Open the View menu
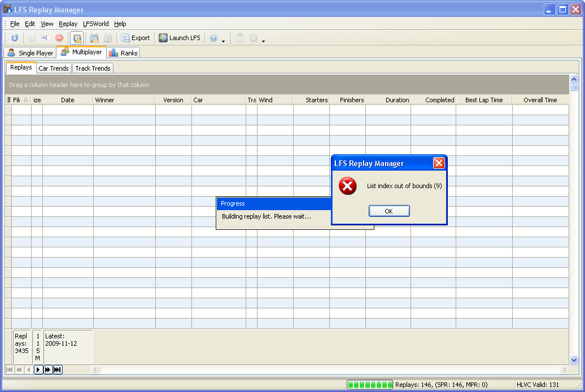 (47, 24)
